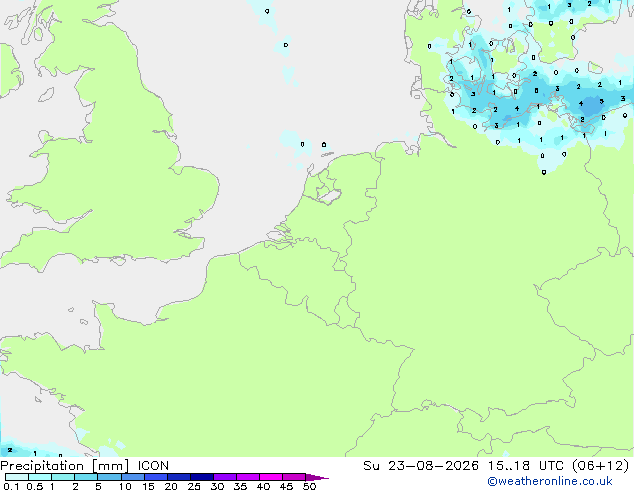
Task: Click the 2–5 mm legend color swatch
Action: pyautogui.click(x=86, y=477)
